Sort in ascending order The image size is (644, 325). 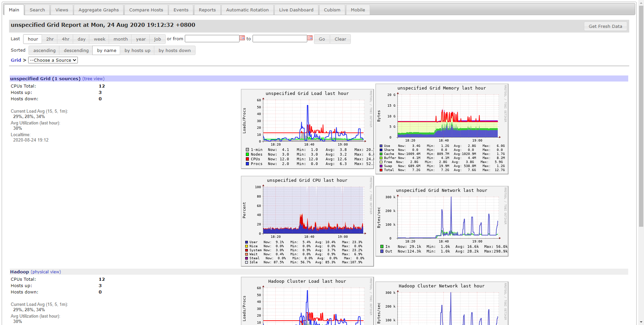45,51
